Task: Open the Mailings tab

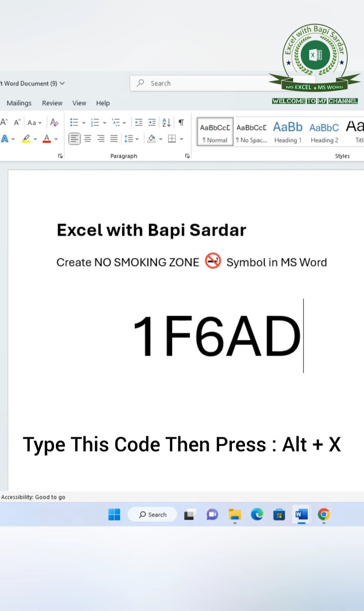Action: pyautogui.click(x=19, y=103)
